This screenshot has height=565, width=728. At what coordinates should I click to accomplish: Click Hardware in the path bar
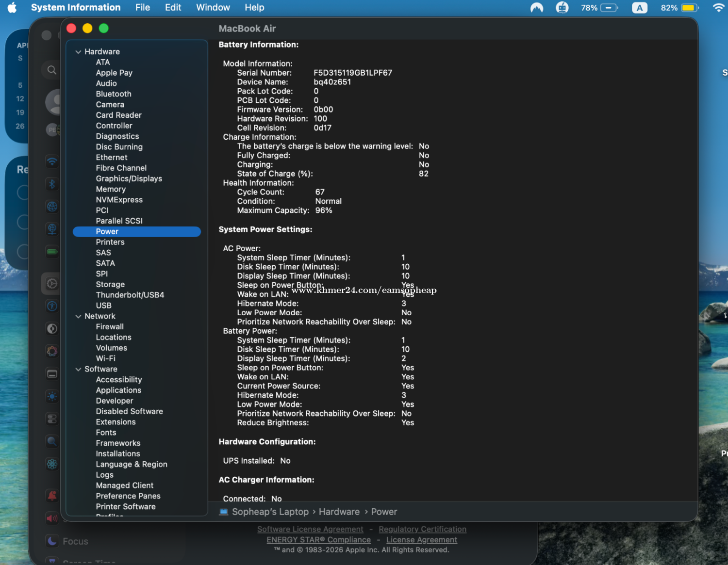[x=339, y=512]
